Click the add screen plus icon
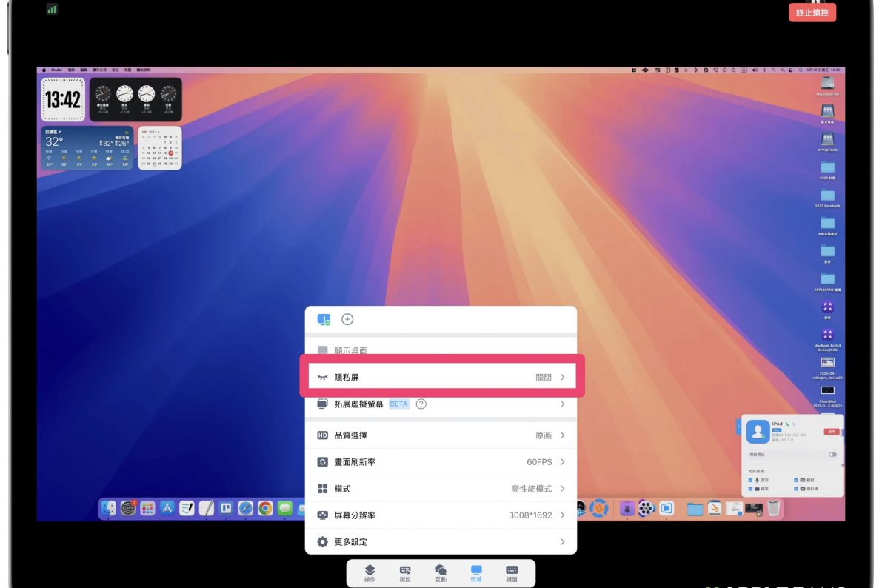Viewport: 882px width, 588px height. point(347,319)
